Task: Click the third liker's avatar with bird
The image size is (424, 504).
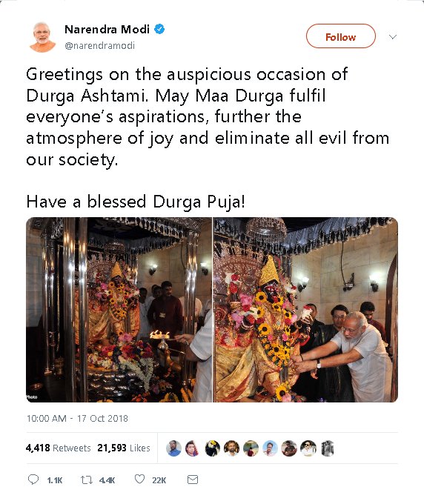Action: (x=213, y=448)
